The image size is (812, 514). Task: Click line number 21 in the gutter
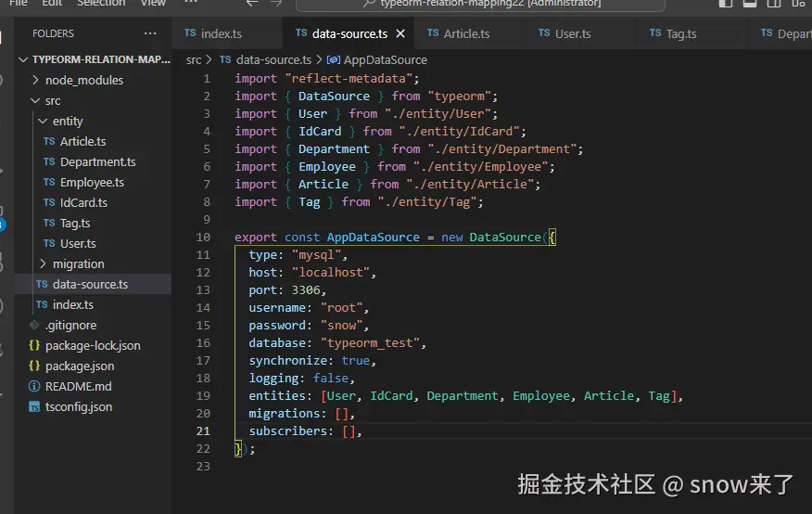coord(203,431)
